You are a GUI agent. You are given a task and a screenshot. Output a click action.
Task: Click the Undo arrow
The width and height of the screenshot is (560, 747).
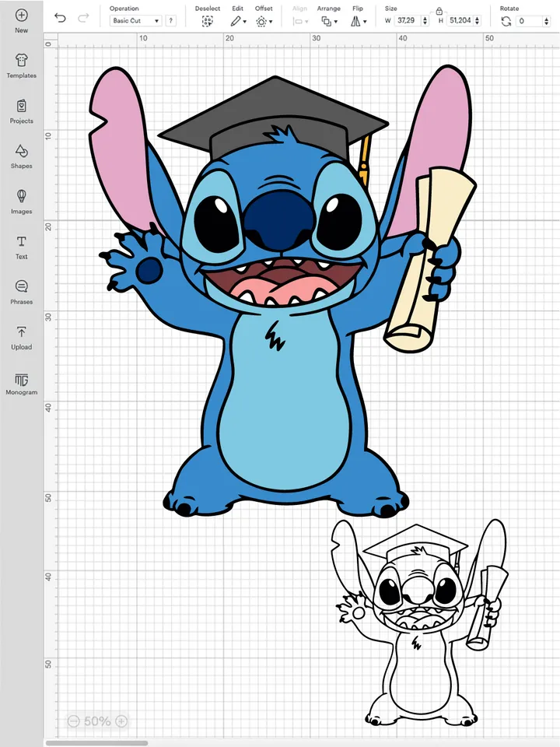[60, 17]
